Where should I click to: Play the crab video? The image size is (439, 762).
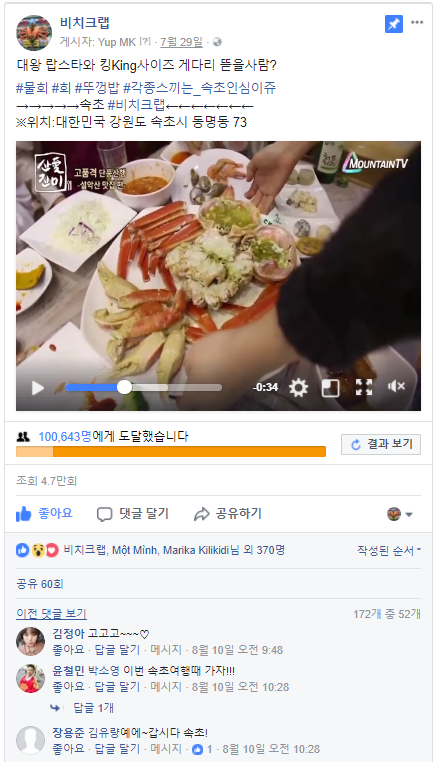coord(38,387)
